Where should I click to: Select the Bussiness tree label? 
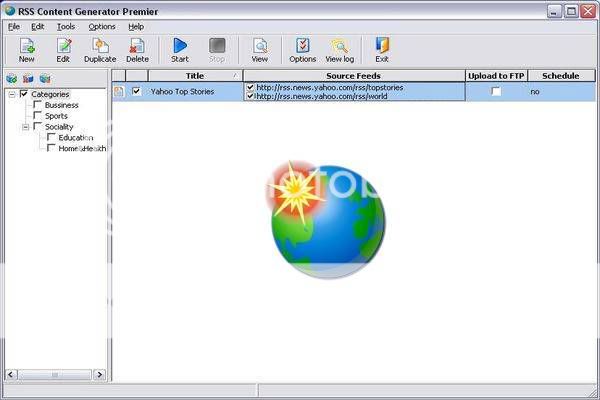[x=62, y=105]
